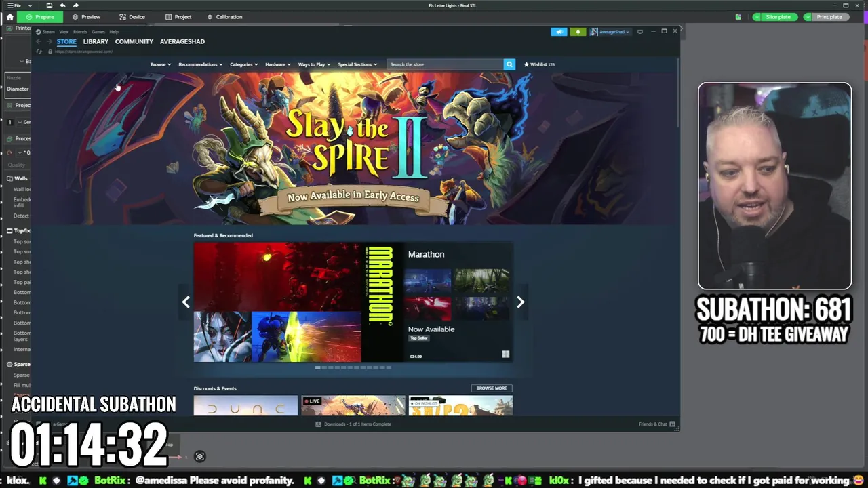Go to next featured carousel item
The width and height of the screenshot is (868, 488).
[x=520, y=302]
